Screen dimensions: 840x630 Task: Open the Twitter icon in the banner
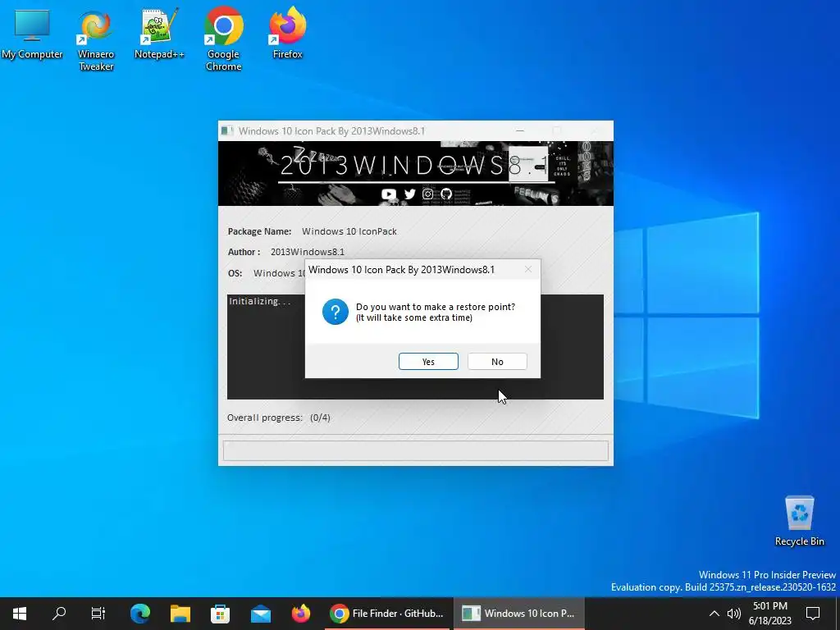[410, 194]
